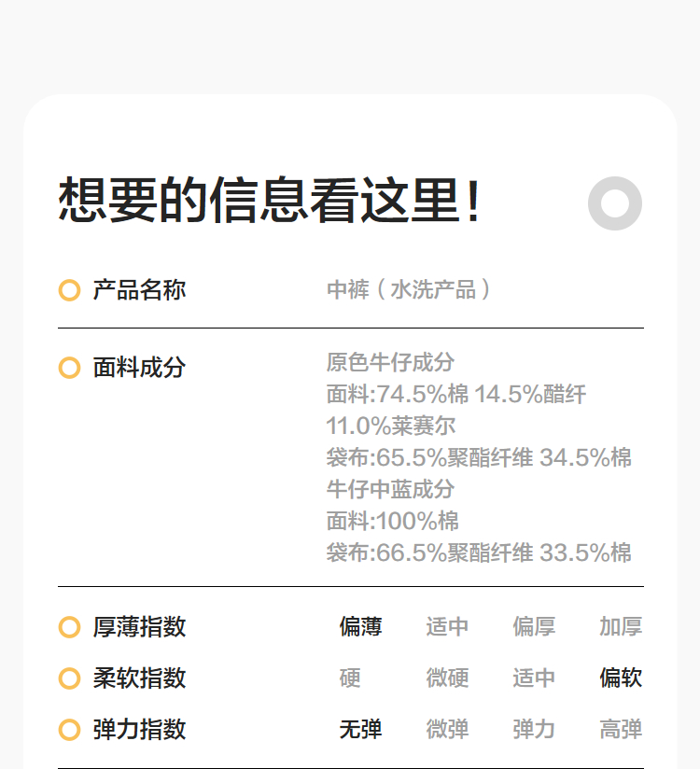
Task: Click the heading 想要的信息看这里!
Action: (271, 201)
